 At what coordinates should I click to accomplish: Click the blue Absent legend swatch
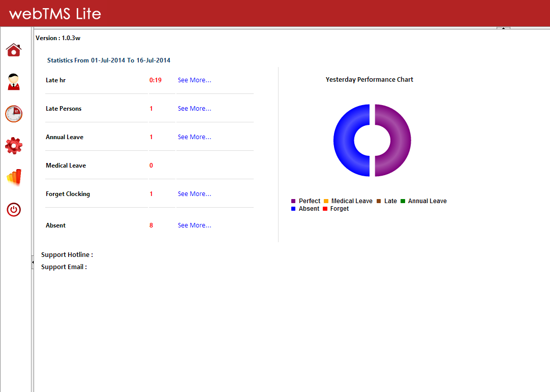[293, 209]
